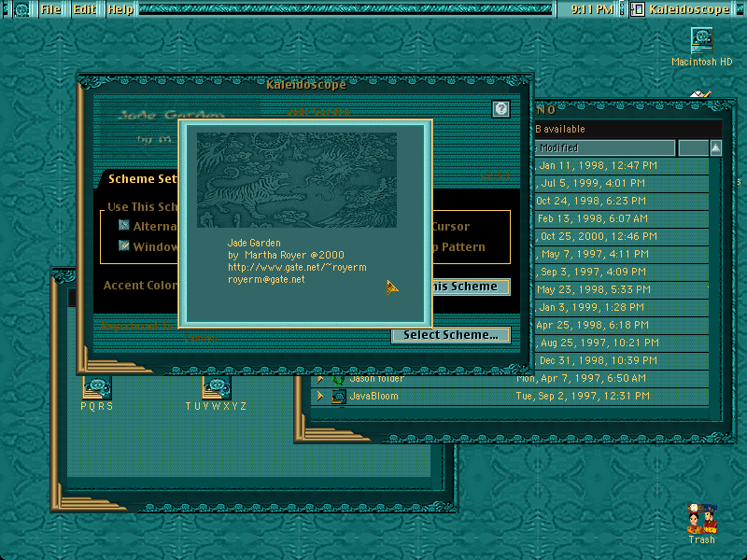Click the royerm@gate.net email text

266,279
